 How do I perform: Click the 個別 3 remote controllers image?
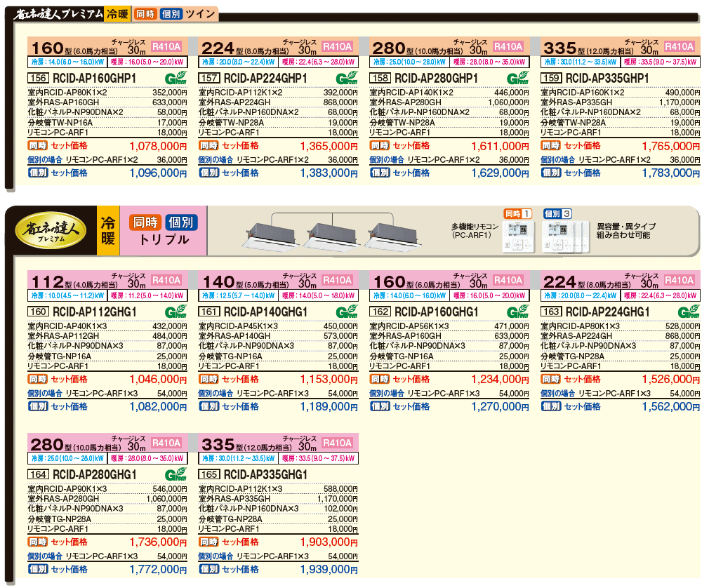566,237
